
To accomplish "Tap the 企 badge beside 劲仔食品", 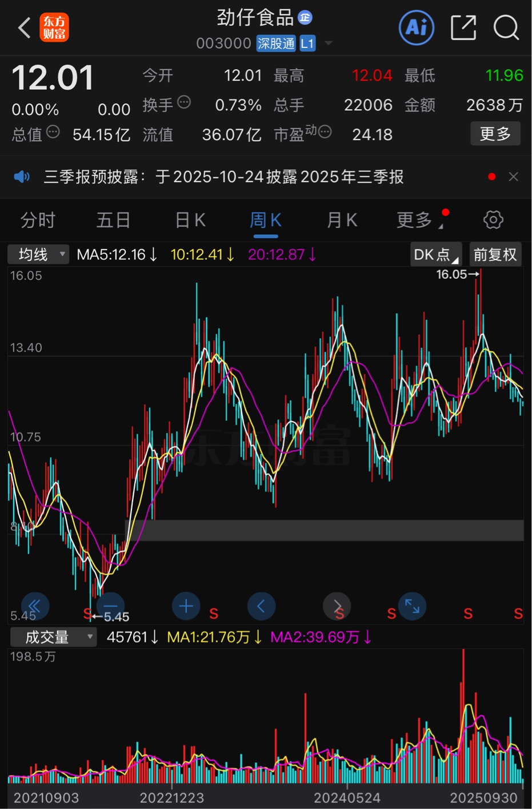I will tap(305, 18).
